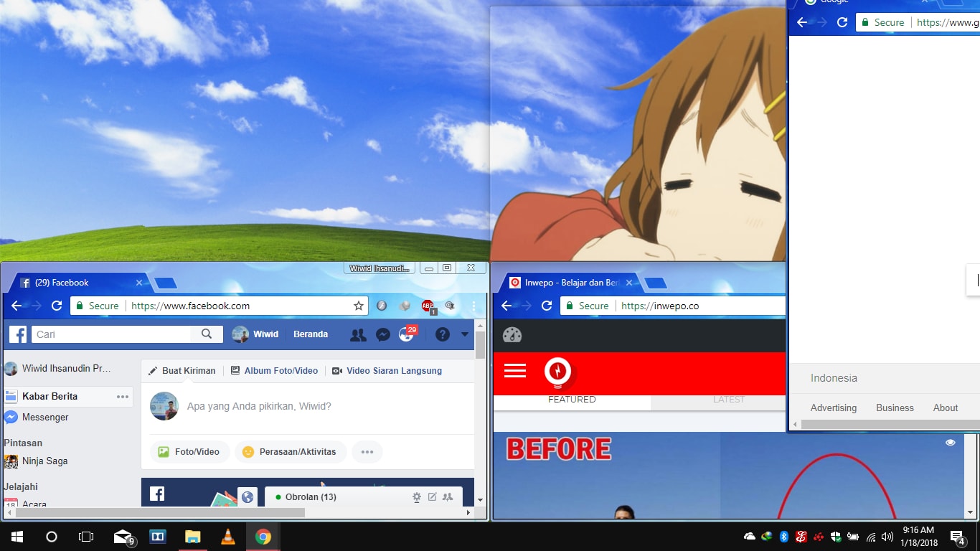
Task: Open Facebook Help question mark icon
Action: (443, 334)
